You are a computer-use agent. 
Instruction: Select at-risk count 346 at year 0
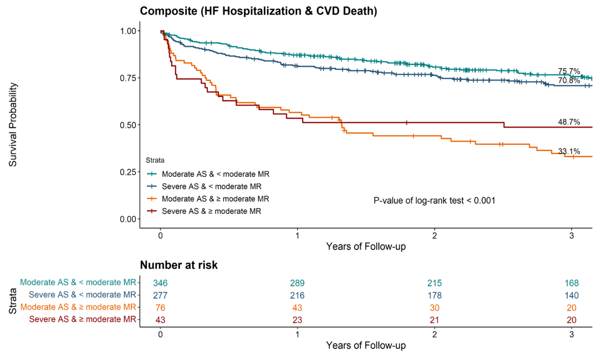coord(160,283)
